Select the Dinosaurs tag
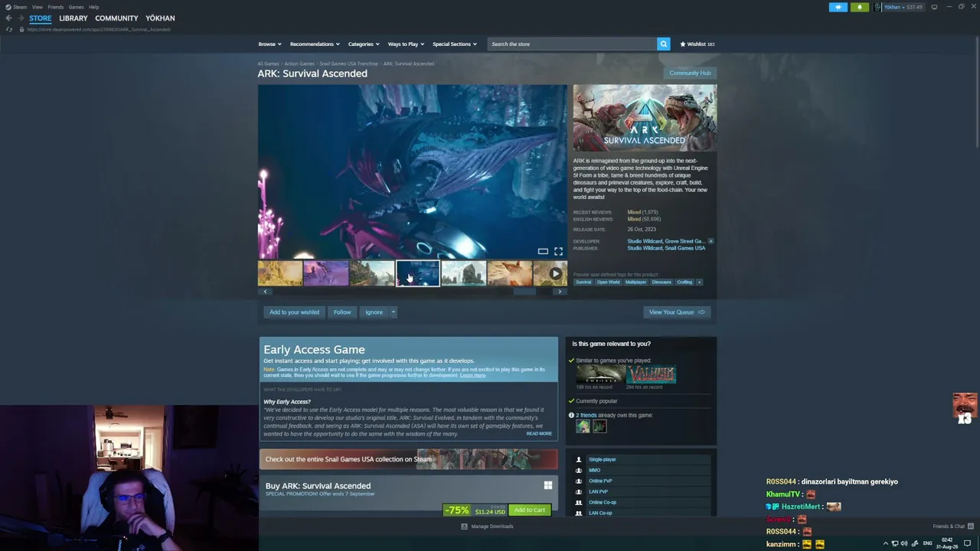The image size is (980, 551). (x=661, y=282)
